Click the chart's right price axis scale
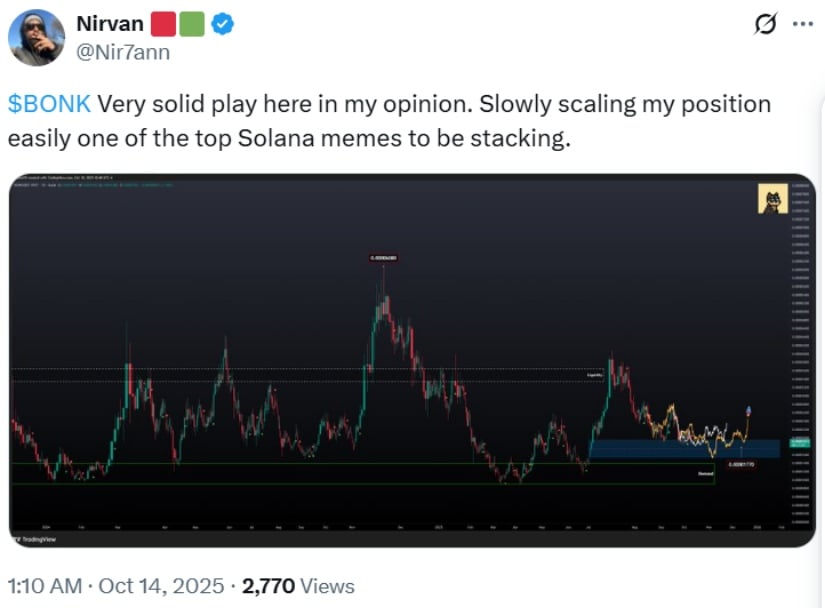825x608 pixels. coord(799,350)
